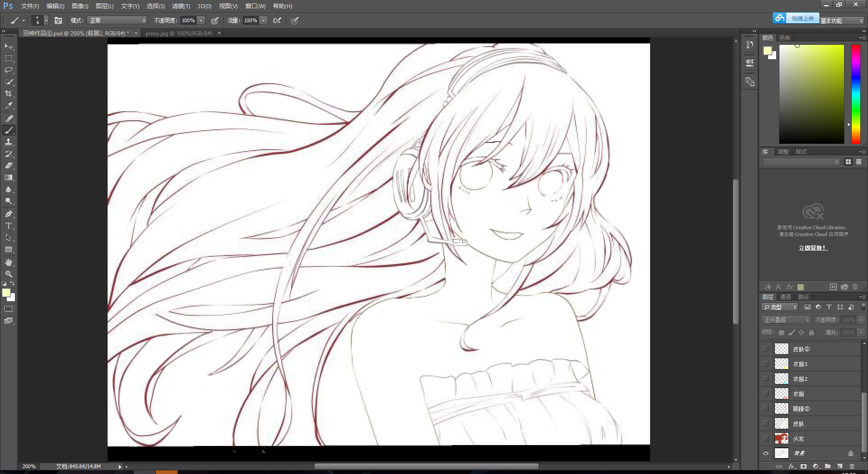Show the 皮肤 layer visibility
The width and height of the screenshot is (868, 474).
pos(765,423)
